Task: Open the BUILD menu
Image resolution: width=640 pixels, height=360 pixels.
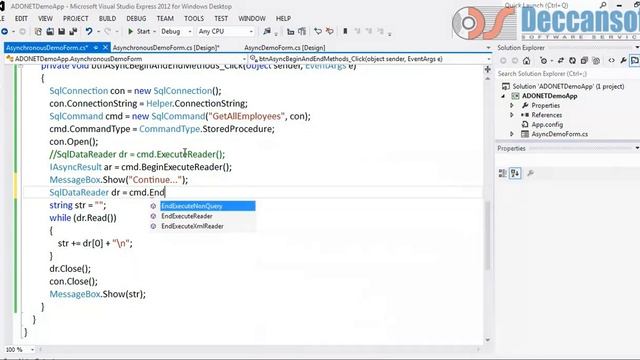Action: (x=107, y=19)
